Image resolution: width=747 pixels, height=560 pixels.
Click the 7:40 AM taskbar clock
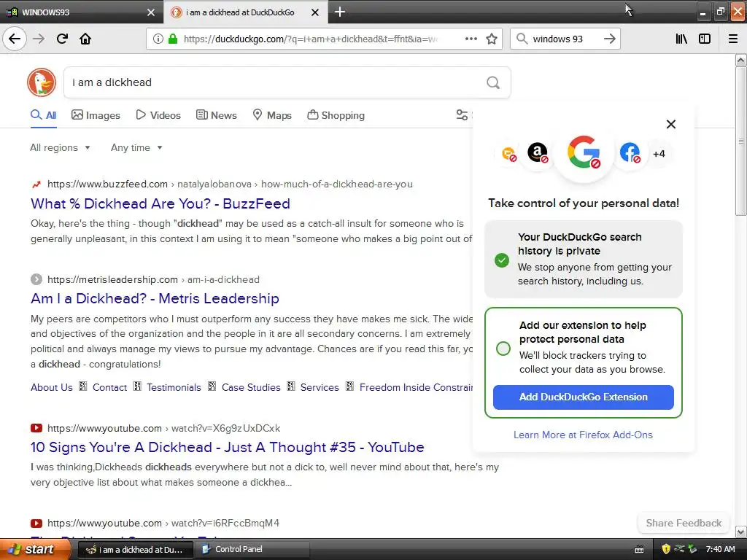pos(720,549)
